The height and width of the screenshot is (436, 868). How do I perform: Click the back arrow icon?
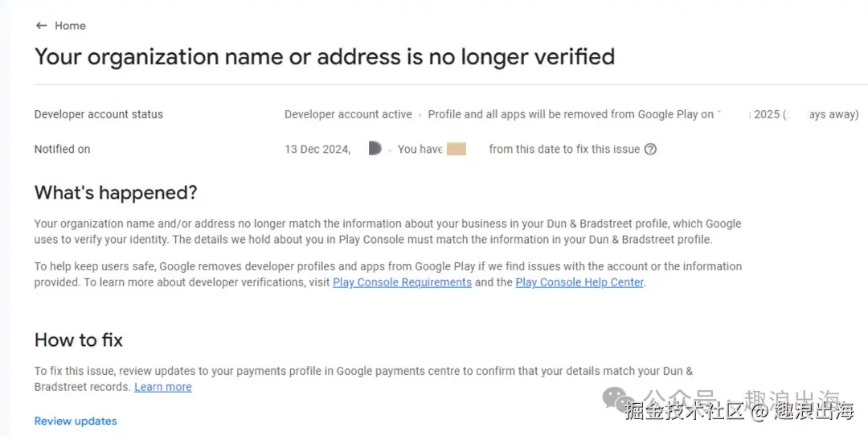click(41, 26)
